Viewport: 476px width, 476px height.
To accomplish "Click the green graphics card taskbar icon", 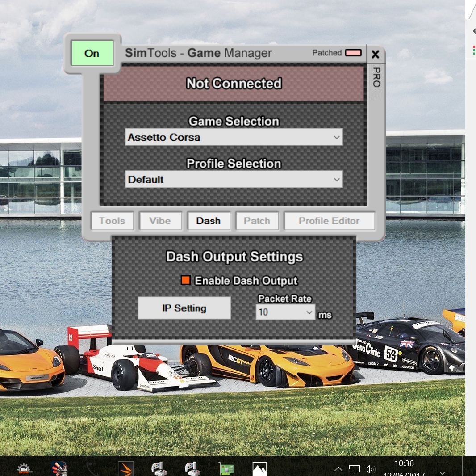I will [x=226, y=468].
